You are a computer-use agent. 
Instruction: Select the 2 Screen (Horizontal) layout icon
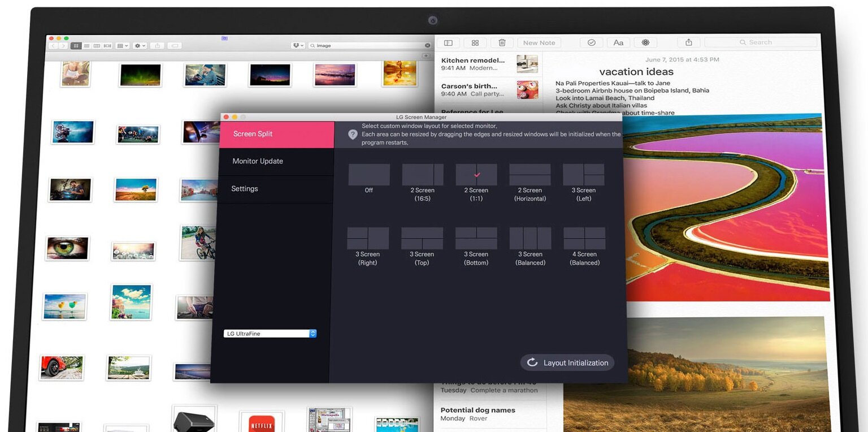pyautogui.click(x=530, y=175)
